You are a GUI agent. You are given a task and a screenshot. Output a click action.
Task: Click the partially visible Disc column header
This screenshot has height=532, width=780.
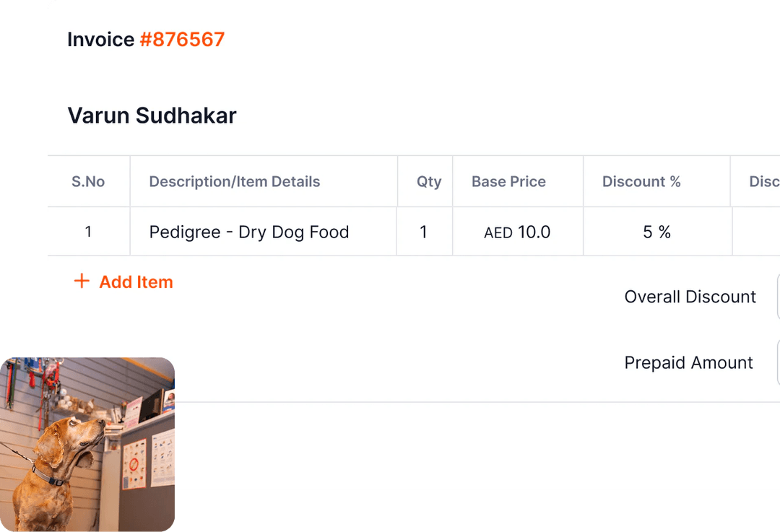[764, 181]
